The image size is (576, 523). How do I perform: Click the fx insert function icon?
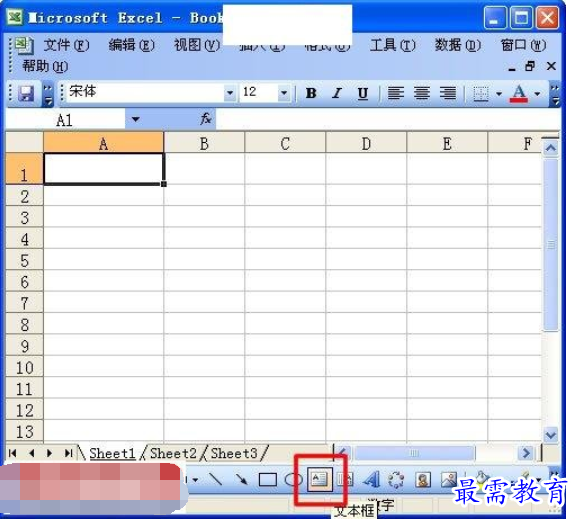click(x=205, y=119)
